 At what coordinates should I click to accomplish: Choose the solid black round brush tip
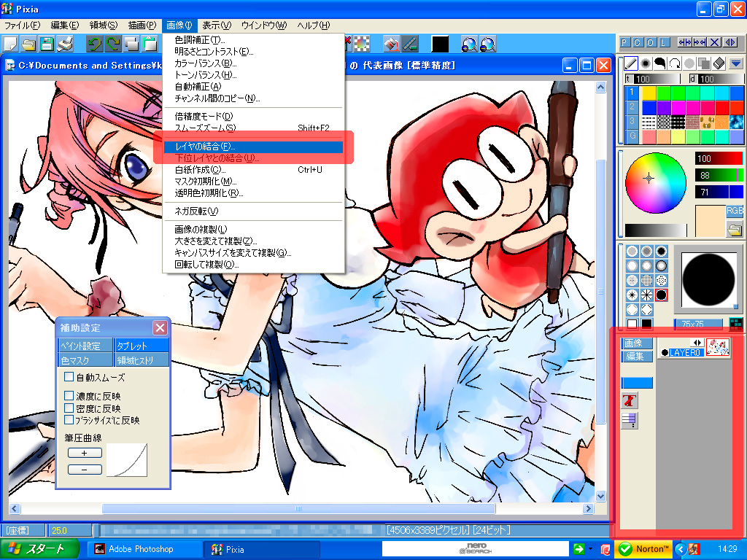point(661,295)
